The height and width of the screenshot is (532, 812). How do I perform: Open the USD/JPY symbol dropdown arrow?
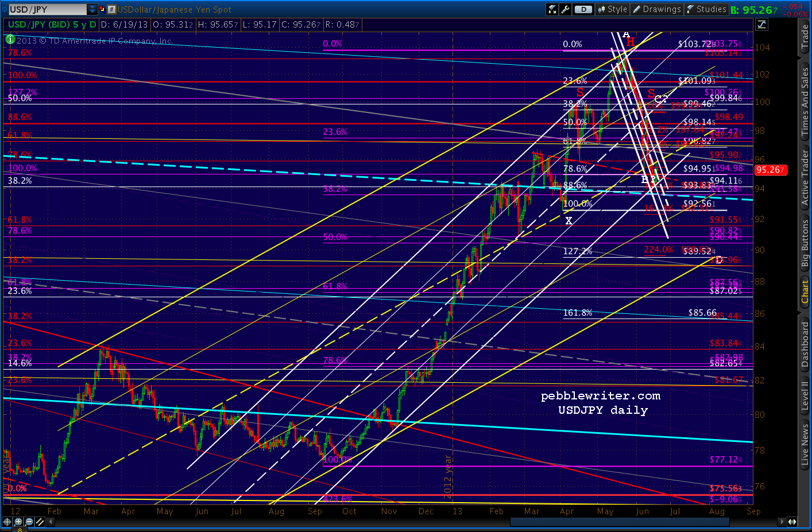point(92,9)
